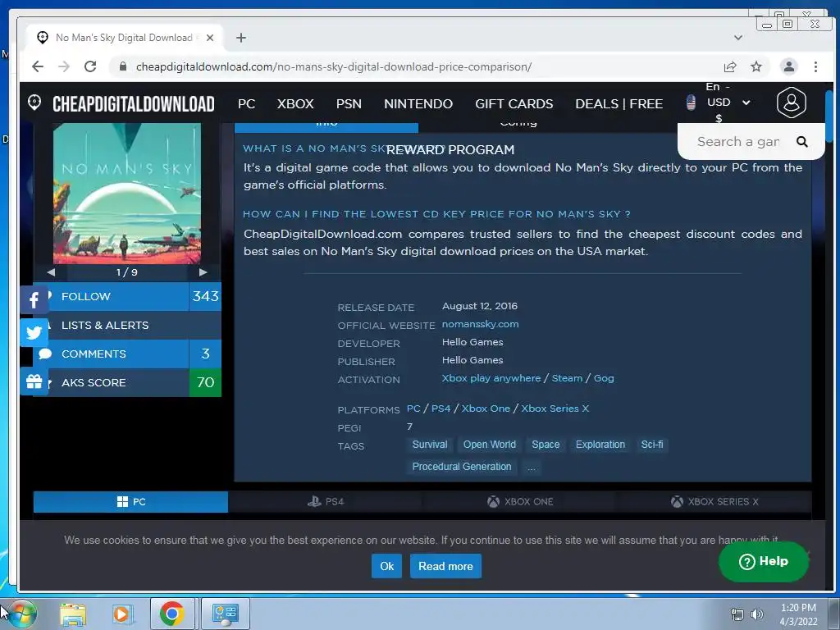Open LISTS & ALERTS
Viewport: 840px width, 630px height.
click(127, 325)
